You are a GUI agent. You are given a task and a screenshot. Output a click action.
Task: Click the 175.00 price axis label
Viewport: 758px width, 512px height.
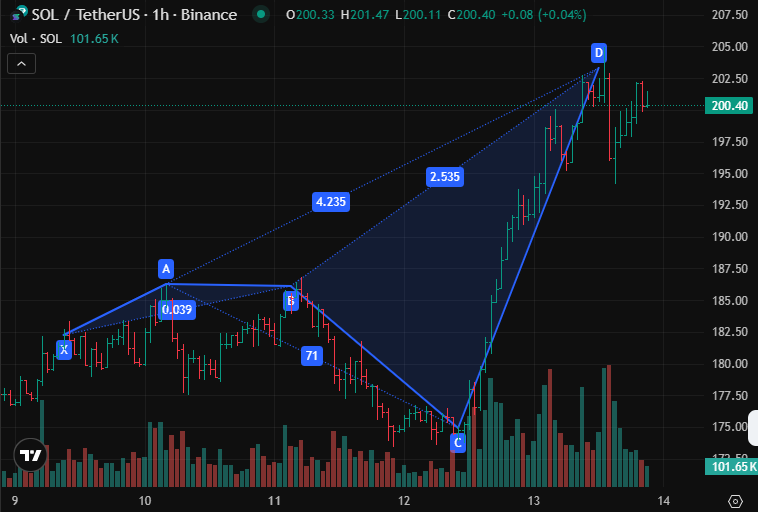[729, 427]
